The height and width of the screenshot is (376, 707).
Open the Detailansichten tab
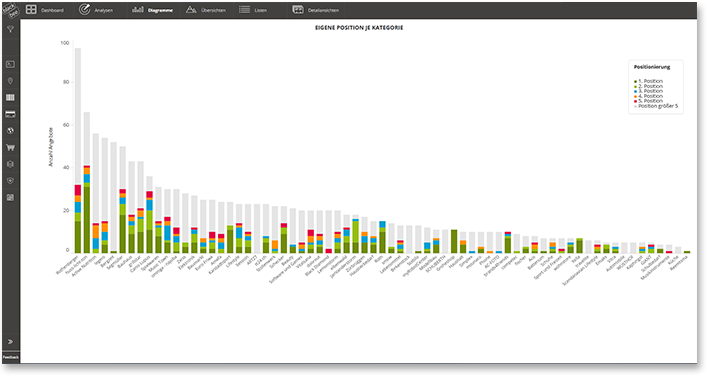click(316, 10)
